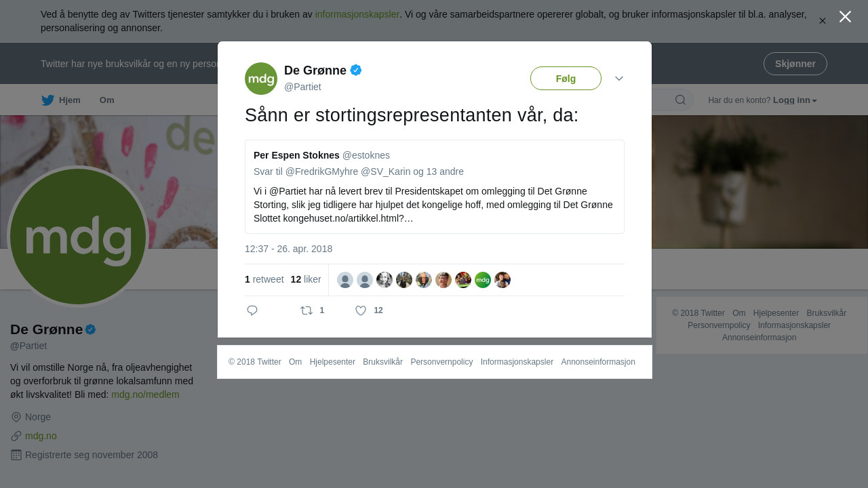Retweet using the retweet arrows icon

[307, 310]
